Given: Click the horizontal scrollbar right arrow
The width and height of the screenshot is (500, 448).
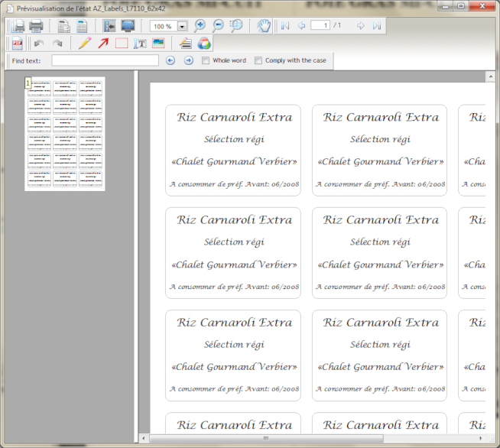Looking at the screenshot, I should tap(481, 438).
